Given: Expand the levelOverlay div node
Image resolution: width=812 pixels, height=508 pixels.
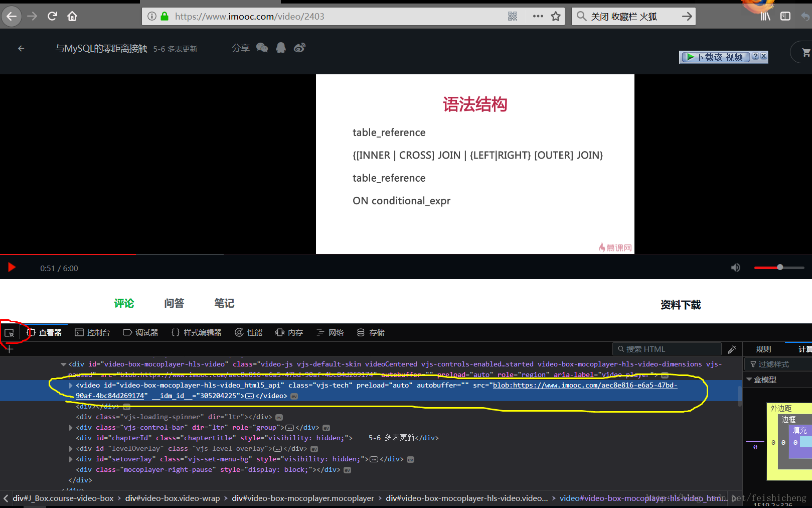Looking at the screenshot, I should pyautogui.click(x=71, y=449).
